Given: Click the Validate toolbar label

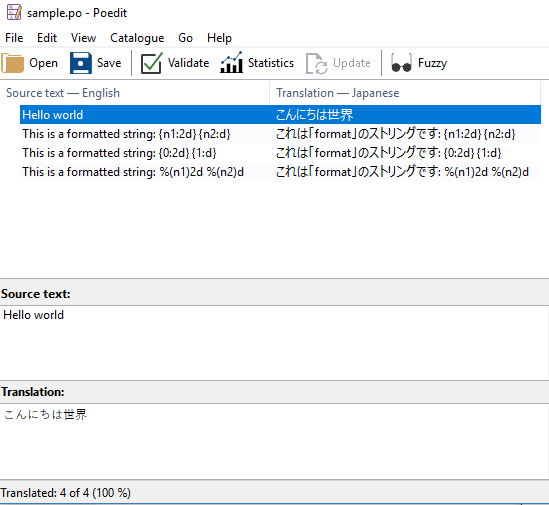Looking at the screenshot, I should 188,63.
